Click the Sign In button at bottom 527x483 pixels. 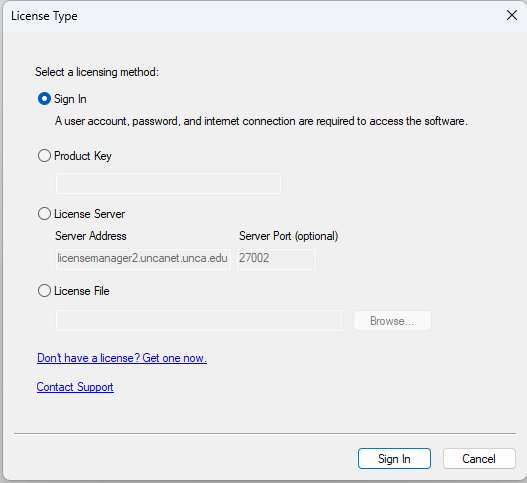pyautogui.click(x=394, y=458)
